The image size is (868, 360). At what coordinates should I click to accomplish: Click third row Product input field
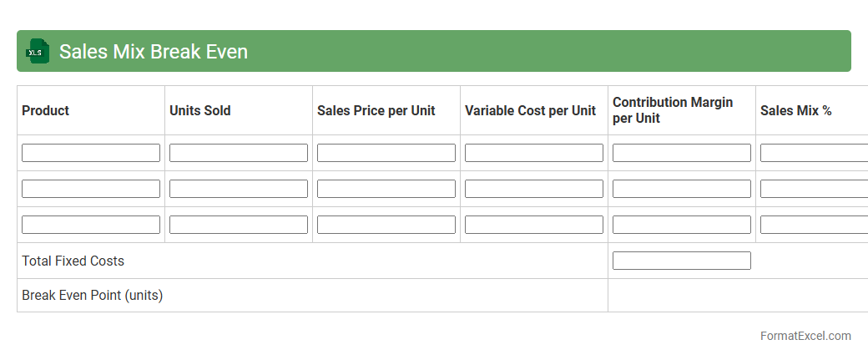pyautogui.click(x=91, y=225)
